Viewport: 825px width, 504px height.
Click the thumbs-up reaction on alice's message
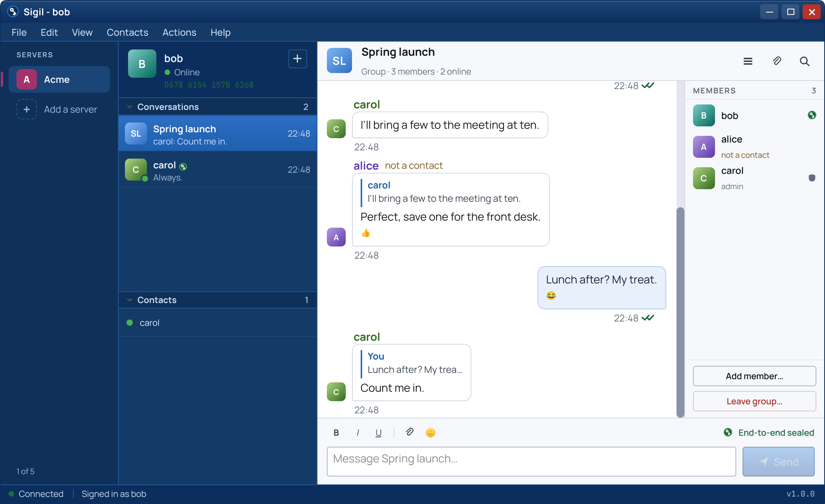tap(366, 233)
